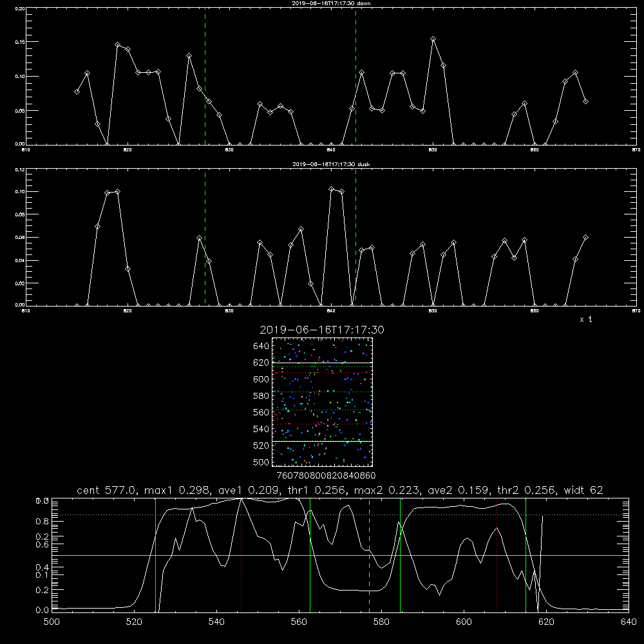Click x-axis label '520' on bottom plot
644x644 pixels.
[134, 622]
